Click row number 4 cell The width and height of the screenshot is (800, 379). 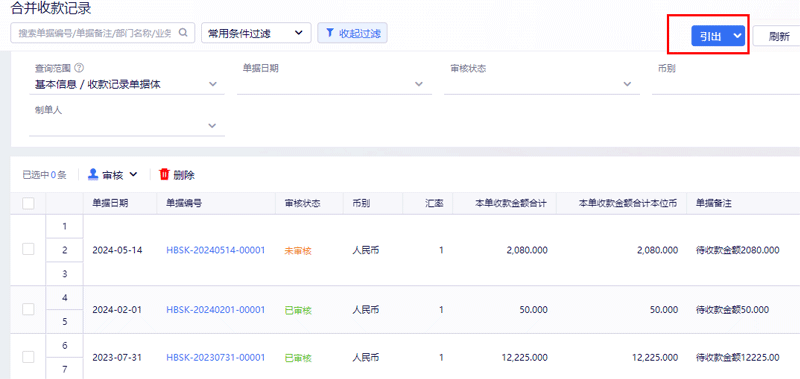(x=65, y=297)
